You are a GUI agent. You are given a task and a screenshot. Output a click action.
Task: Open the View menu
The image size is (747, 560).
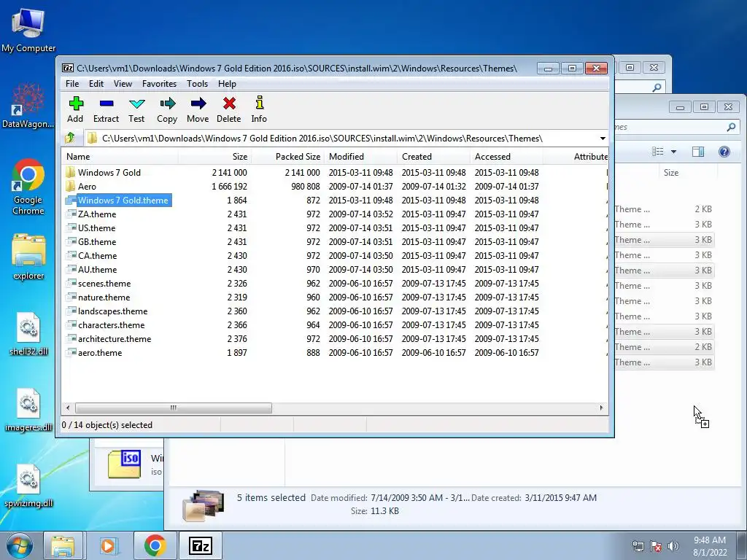123,84
